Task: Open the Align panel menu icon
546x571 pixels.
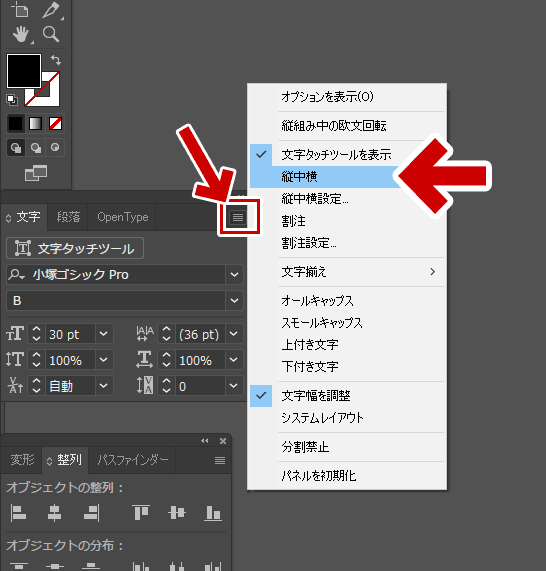Action: tap(220, 461)
